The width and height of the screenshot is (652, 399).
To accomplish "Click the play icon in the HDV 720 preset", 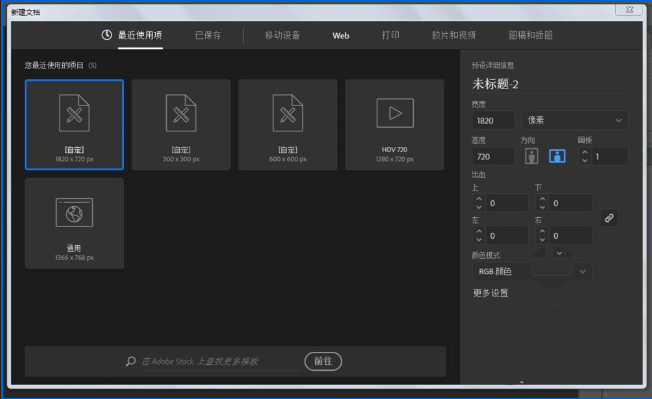I will tap(395, 113).
